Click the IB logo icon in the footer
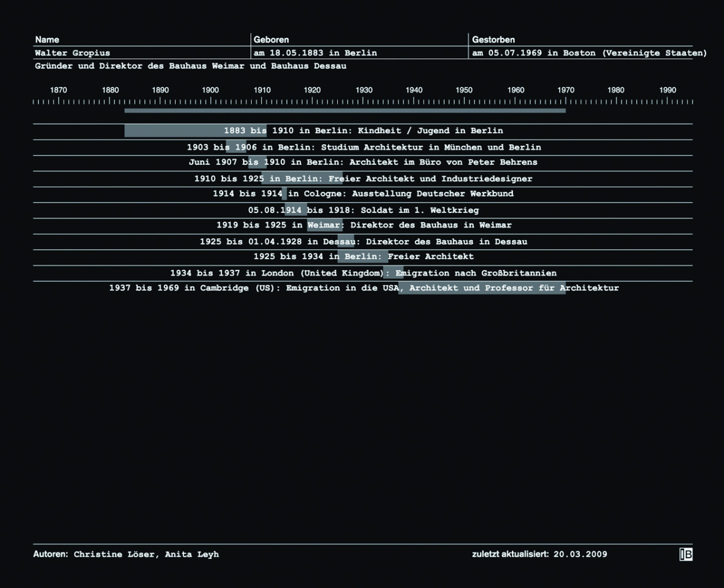724x588 pixels. coord(686,554)
